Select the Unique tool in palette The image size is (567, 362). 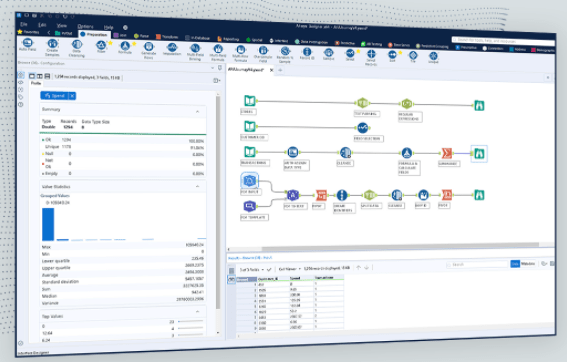pos(433,58)
